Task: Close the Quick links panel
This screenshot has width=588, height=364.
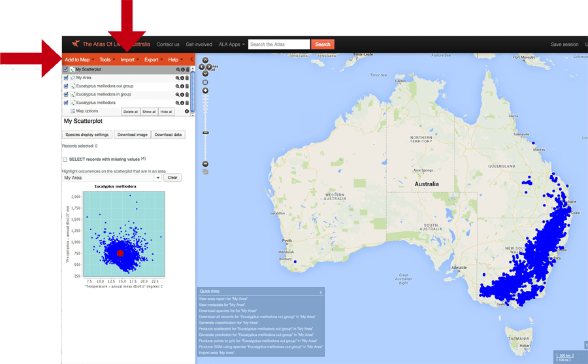Action: pyautogui.click(x=321, y=292)
